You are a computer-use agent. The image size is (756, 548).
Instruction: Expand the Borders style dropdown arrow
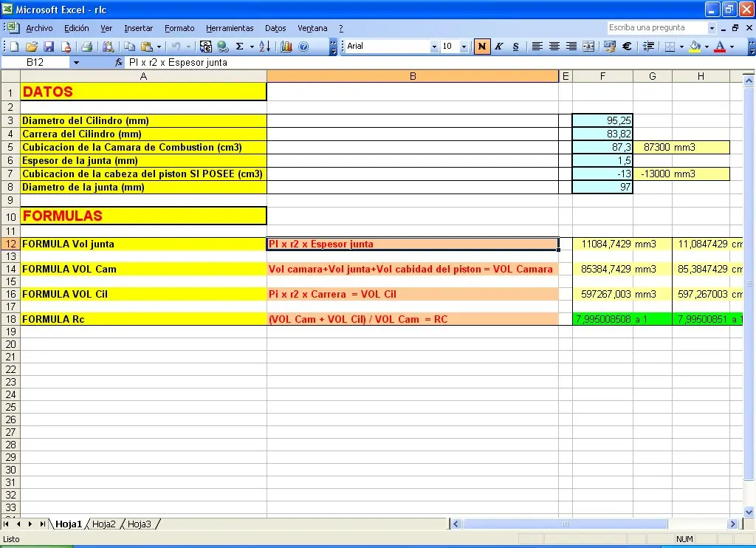tap(681, 47)
